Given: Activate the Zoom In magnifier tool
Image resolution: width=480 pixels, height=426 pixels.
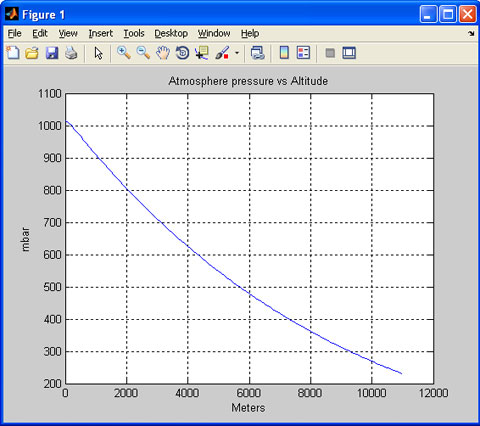Looking at the screenshot, I should [124, 53].
